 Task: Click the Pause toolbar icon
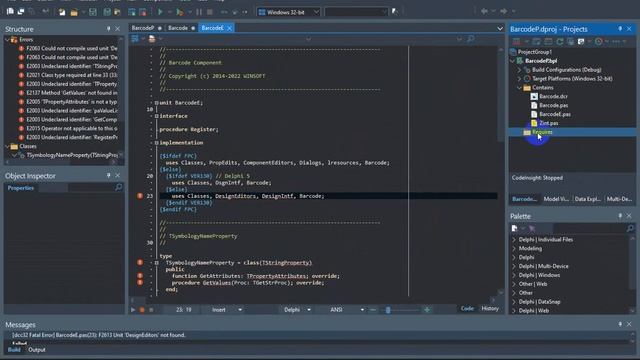199,12
